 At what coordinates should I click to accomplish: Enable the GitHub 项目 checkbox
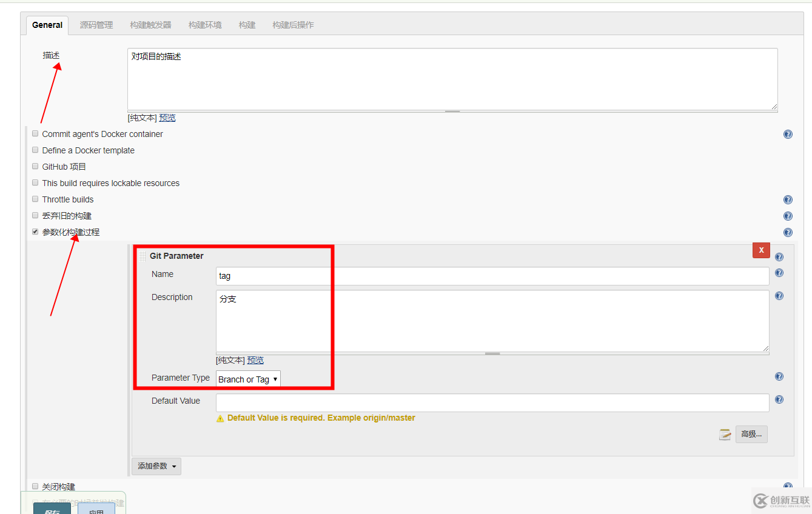click(x=35, y=166)
